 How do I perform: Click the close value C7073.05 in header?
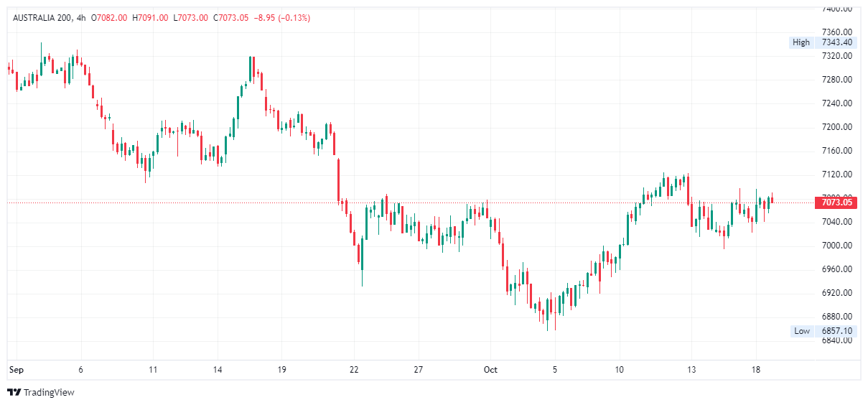[230, 17]
